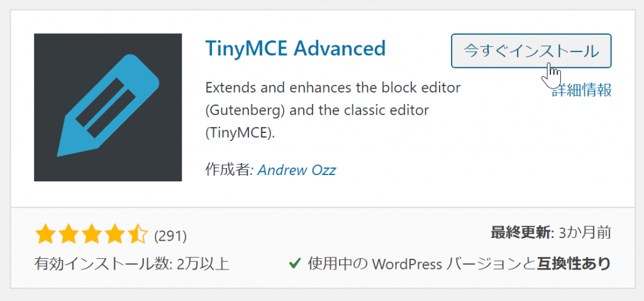Click the second rating star

pyautogui.click(x=69, y=235)
